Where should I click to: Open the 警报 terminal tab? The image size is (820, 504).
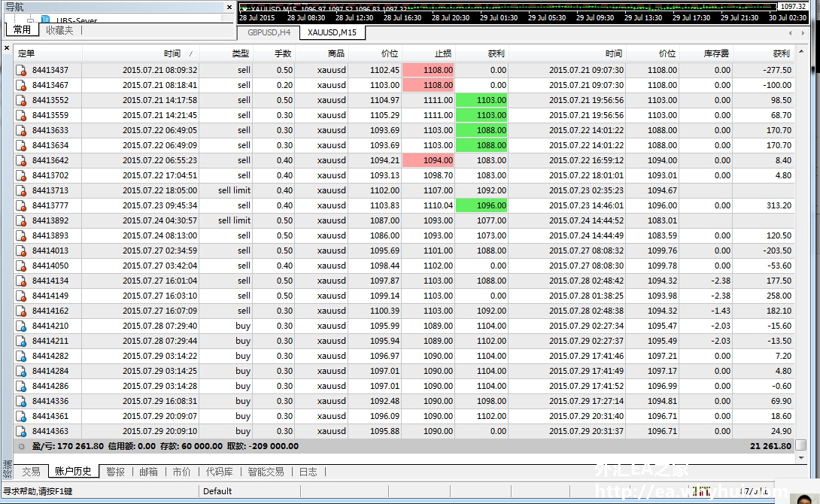pyautogui.click(x=116, y=472)
